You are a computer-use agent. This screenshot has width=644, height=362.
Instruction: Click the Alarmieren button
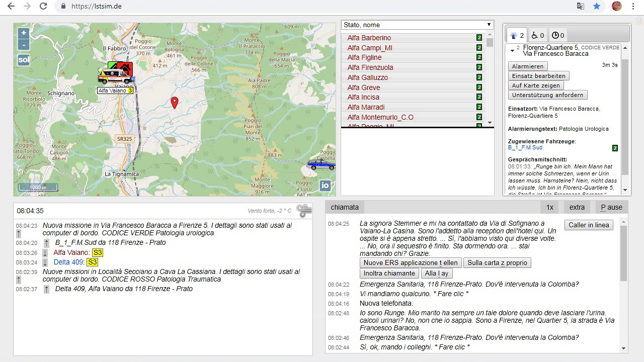tap(528, 66)
